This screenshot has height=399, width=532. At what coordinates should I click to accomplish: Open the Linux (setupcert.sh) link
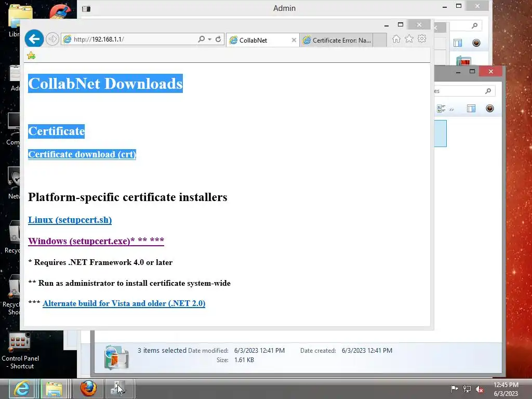(x=70, y=220)
